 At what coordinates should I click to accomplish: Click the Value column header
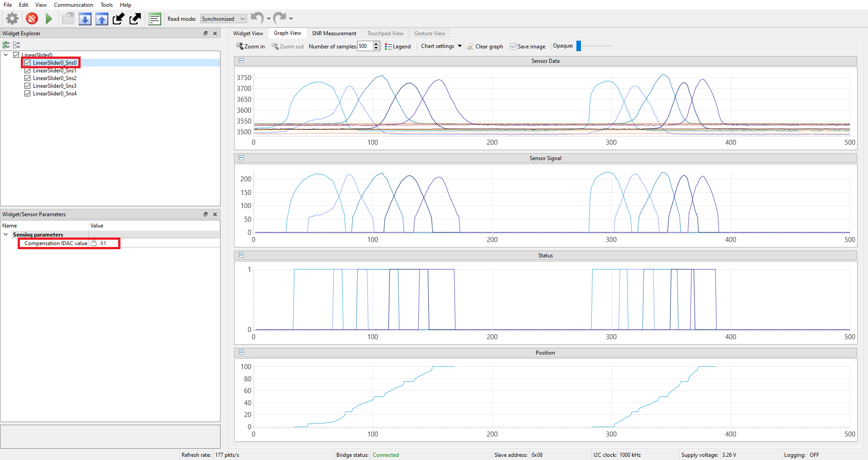point(154,226)
